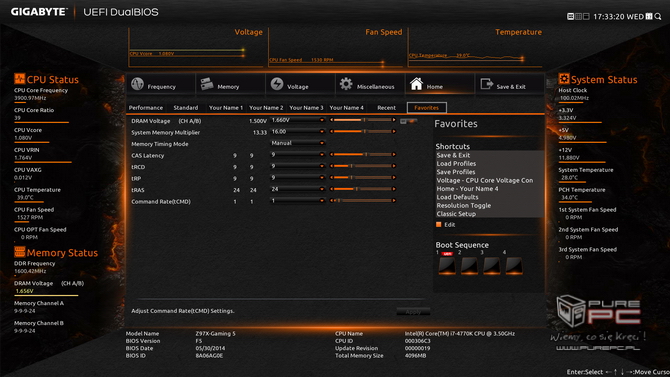Open Memory Timing Mode Manual dropdown
This screenshot has width=670, height=377.
[298, 143]
